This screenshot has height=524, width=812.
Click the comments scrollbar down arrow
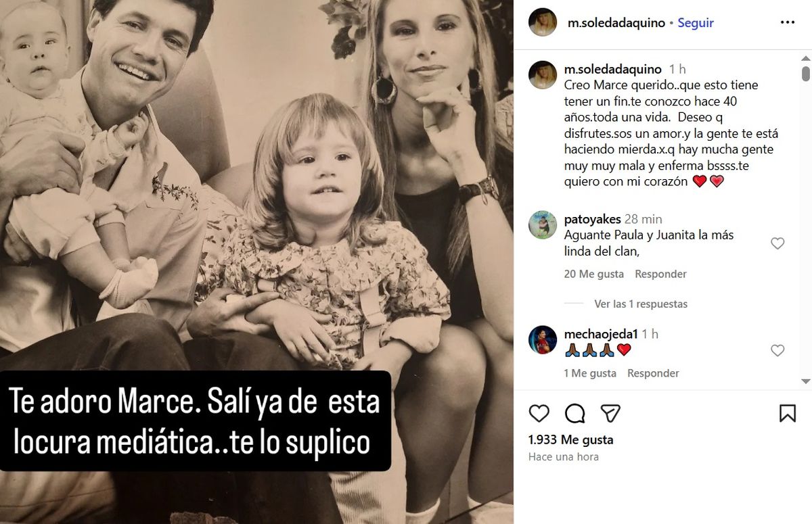pyautogui.click(x=806, y=381)
